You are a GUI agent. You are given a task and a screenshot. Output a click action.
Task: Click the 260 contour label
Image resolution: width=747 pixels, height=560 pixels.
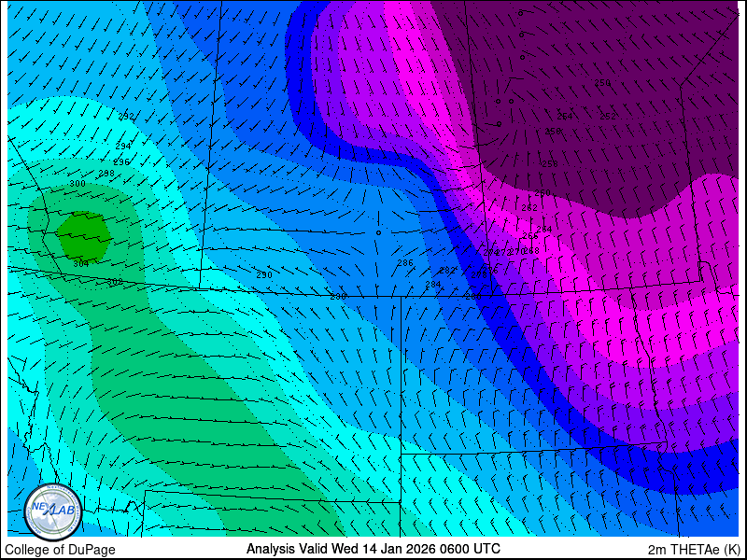(x=543, y=193)
